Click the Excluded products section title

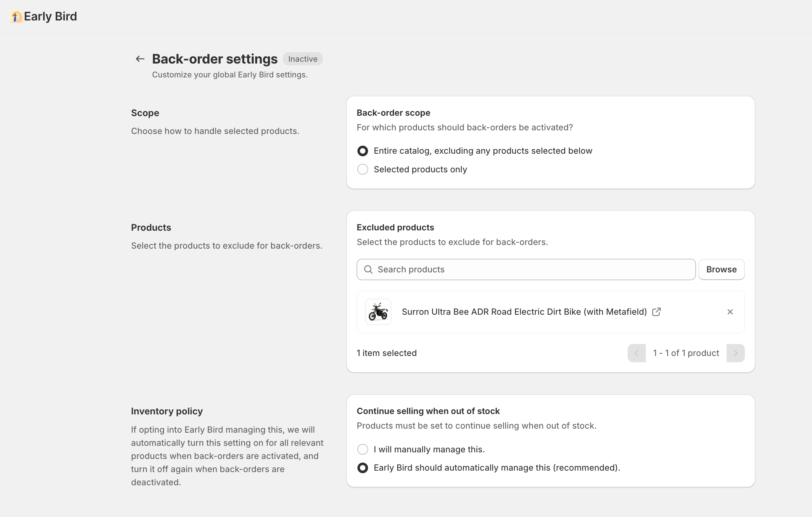[x=395, y=227]
